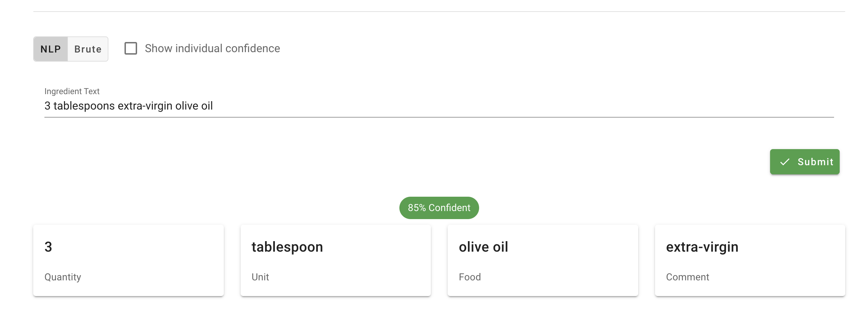The image size is (868, 315).
Task: Click the Quantity label
Action: point(63,277)
